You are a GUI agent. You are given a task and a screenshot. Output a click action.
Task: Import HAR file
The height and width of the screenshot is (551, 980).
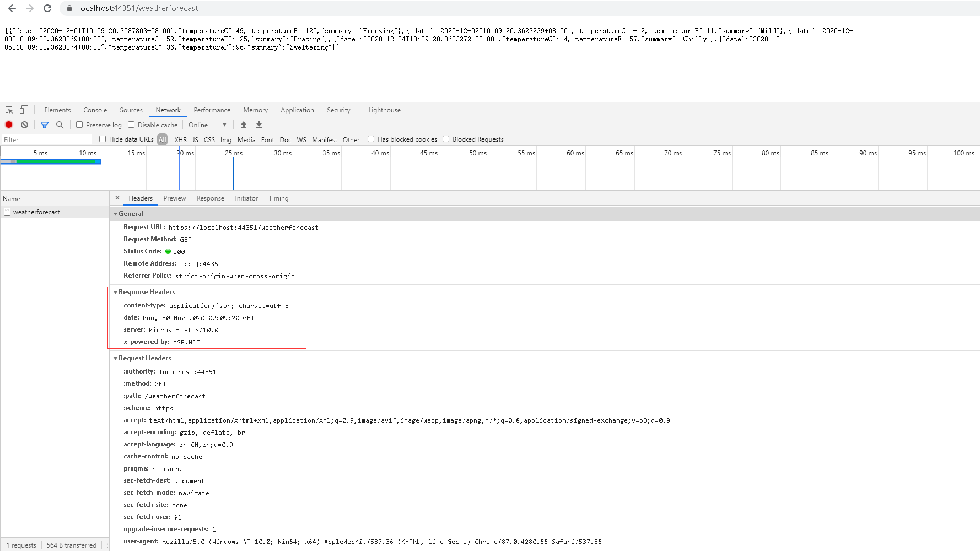[x=244, y=125]
